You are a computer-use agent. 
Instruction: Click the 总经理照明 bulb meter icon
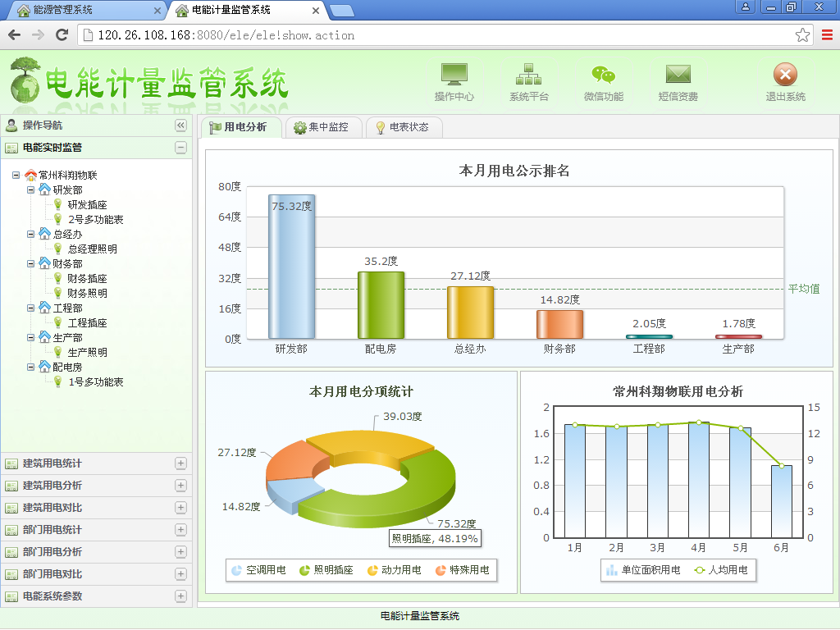tap(58, 248)
